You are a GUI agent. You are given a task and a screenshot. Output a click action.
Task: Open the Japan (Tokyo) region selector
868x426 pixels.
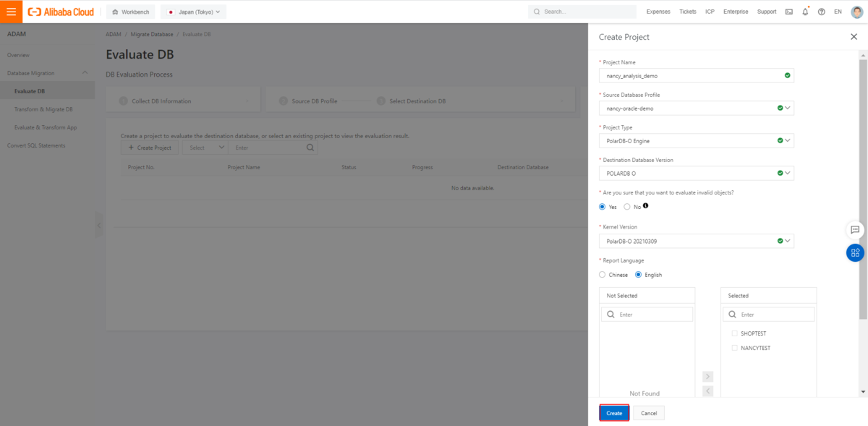193,12
